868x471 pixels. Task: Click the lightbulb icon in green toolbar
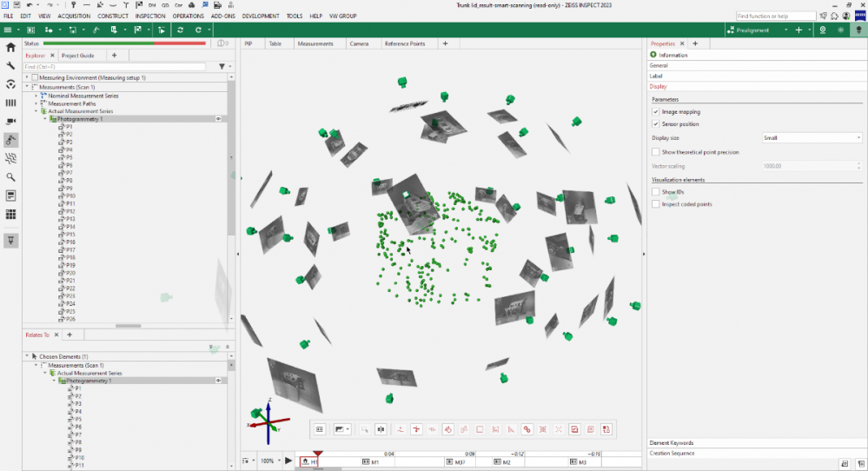(x=858, y=30)
